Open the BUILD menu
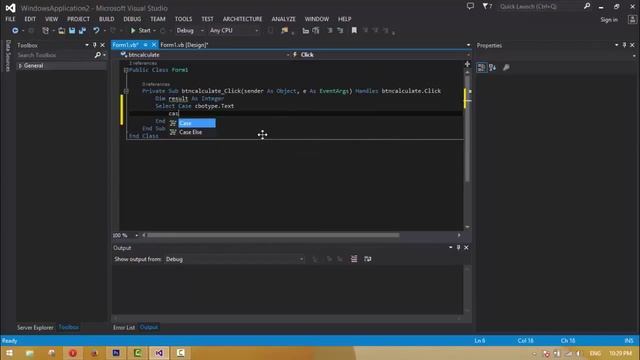 [x=107, y=19]
